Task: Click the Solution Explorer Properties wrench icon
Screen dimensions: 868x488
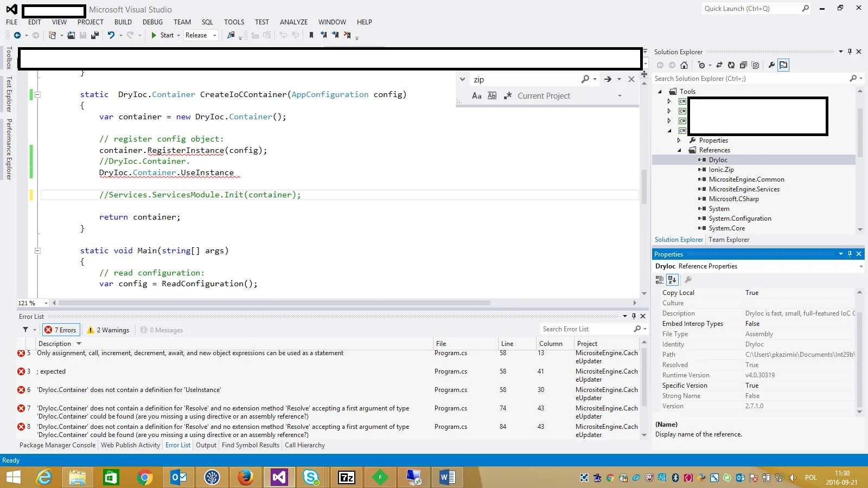Action: 771,65
